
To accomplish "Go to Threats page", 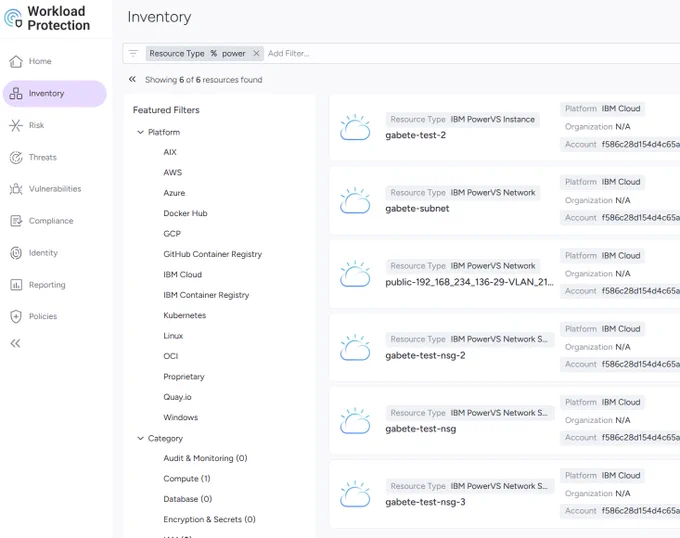I will point(42,157).
